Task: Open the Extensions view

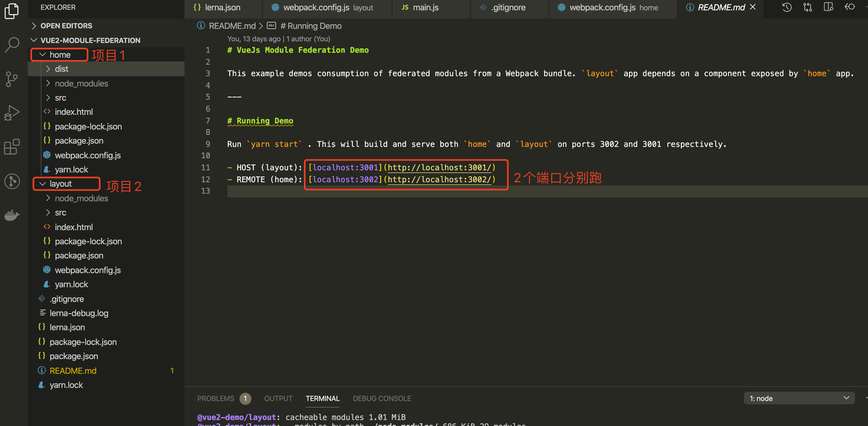Action: (12, 147)
